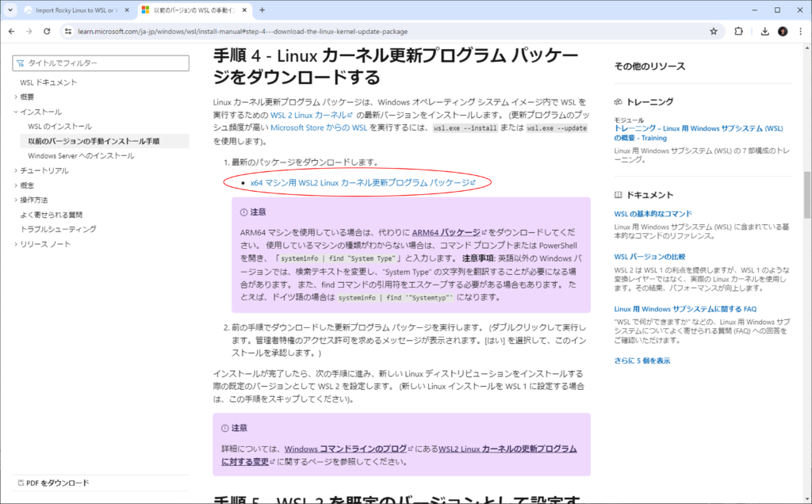Image resolution: width=812 pixels, height=504 pixels.
Task: Bookmark this page with the star icon
Action: pos(714,31)
